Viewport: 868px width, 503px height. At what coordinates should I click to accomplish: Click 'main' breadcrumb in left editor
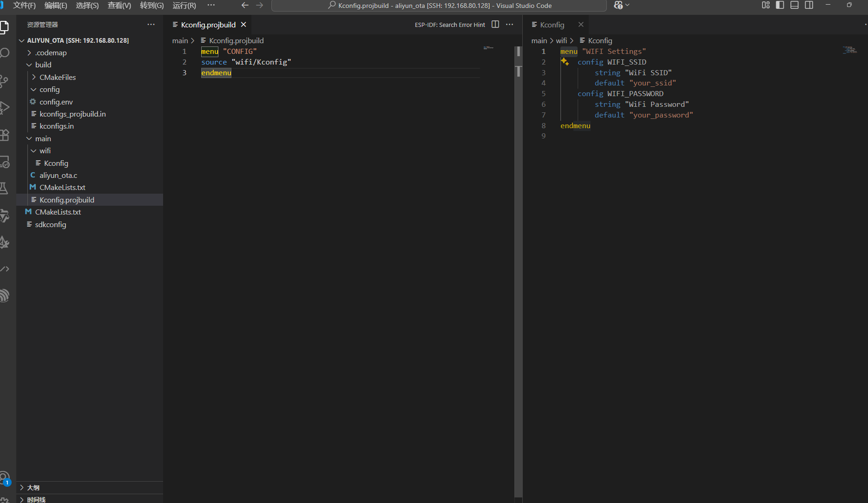tap(180, 40)
